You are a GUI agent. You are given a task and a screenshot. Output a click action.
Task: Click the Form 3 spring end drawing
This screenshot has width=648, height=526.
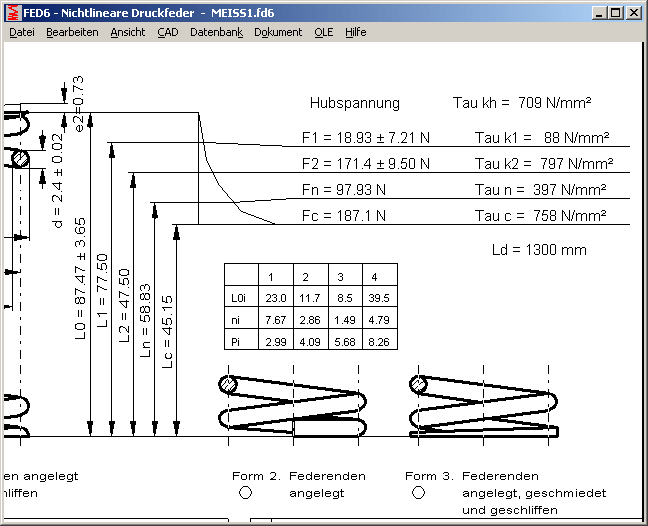click(481, 407)
